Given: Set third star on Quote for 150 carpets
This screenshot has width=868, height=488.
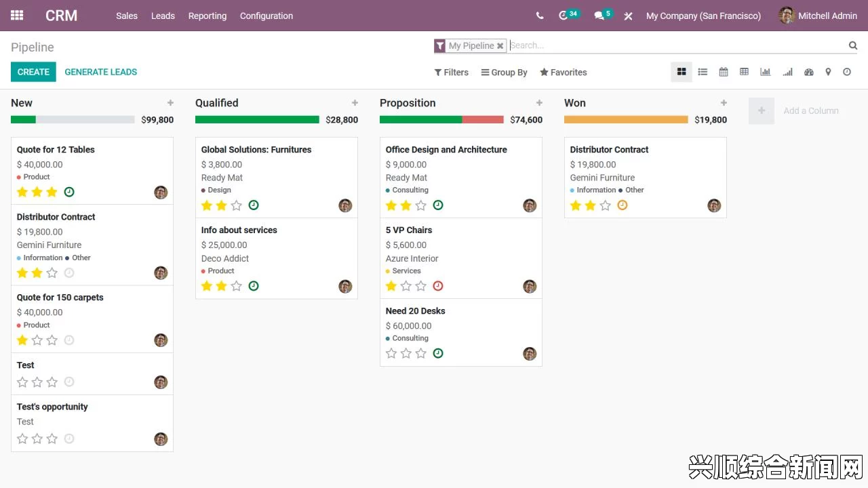Looking at the screenshot, I should tap(52, 340).
